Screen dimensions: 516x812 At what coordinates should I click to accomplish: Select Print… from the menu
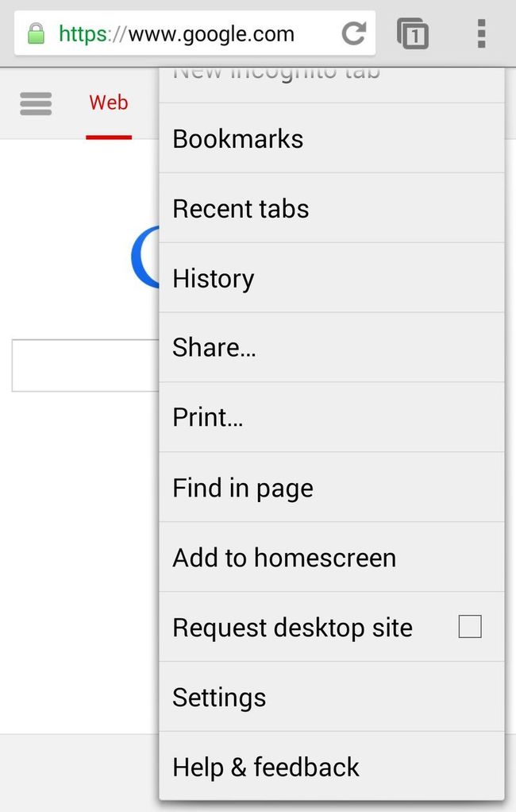click(208, 418)
